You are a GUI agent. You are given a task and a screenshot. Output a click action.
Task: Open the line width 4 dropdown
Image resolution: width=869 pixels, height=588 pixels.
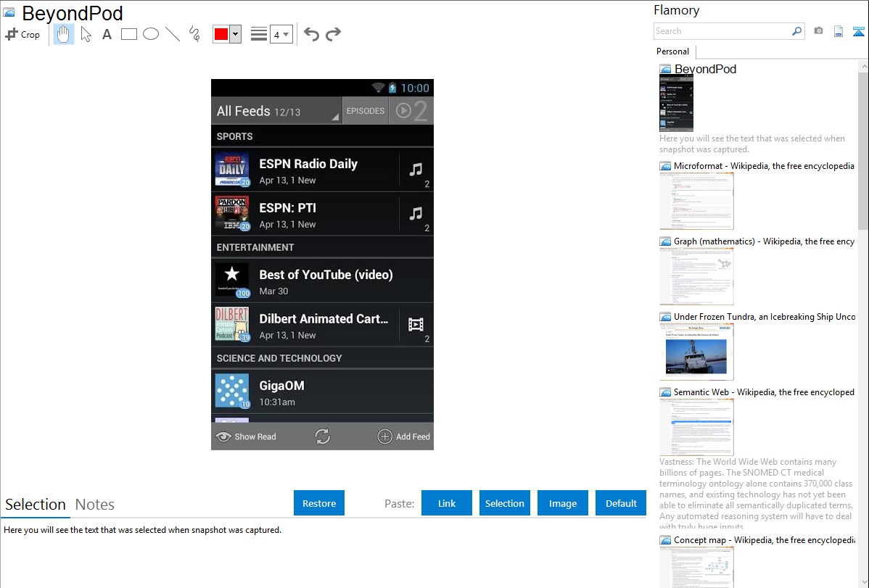pyautogui.click(x=281, y=34)
